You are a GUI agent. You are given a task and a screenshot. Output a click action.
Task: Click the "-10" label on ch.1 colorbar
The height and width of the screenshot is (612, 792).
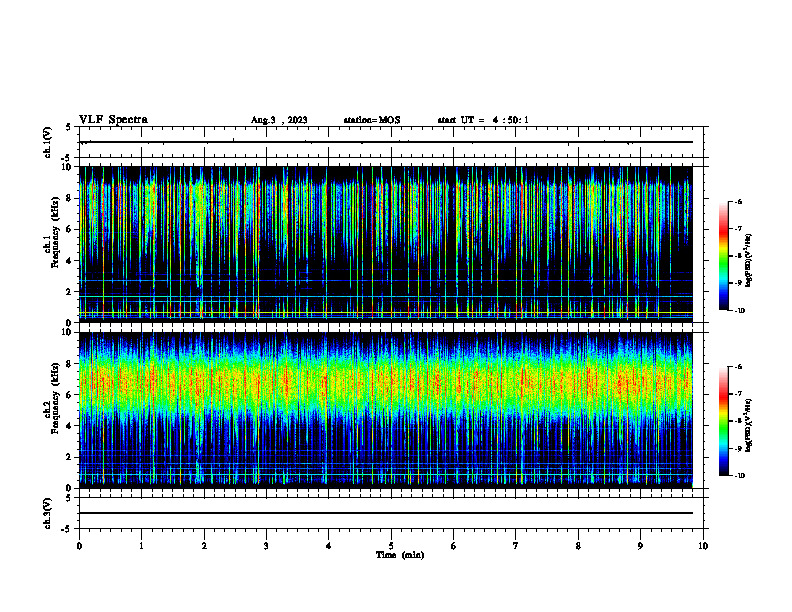click(x=739, y=311)
